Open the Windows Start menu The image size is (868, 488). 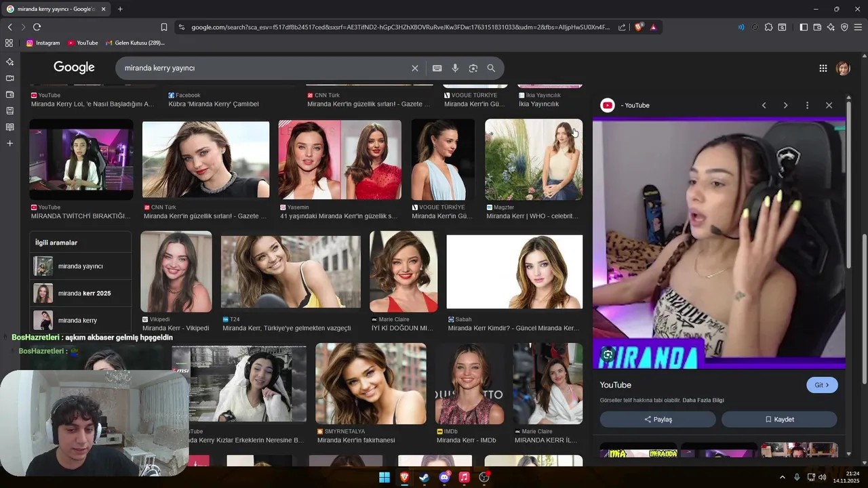384,477
